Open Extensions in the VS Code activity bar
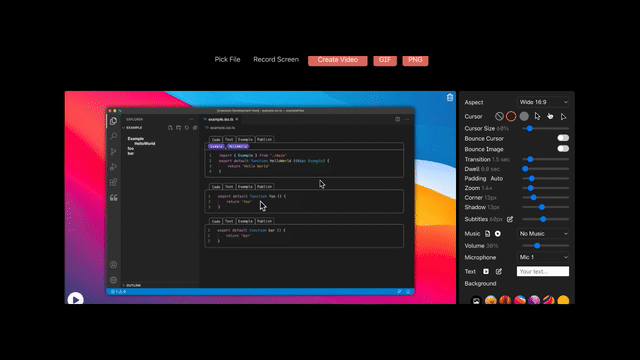Viewport: 640px width, 360px height. [x=113, y=182]
